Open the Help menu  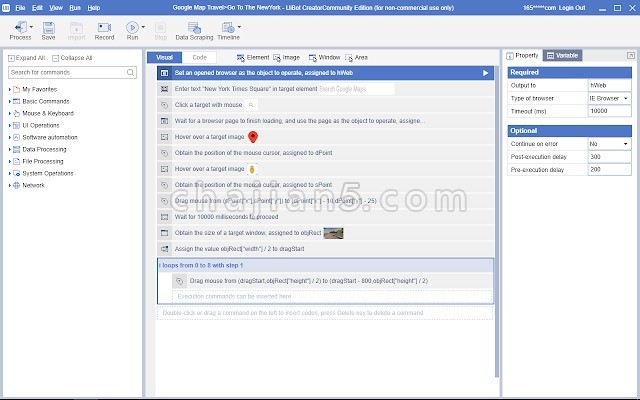pyautogui.click(x=93, y=8)
